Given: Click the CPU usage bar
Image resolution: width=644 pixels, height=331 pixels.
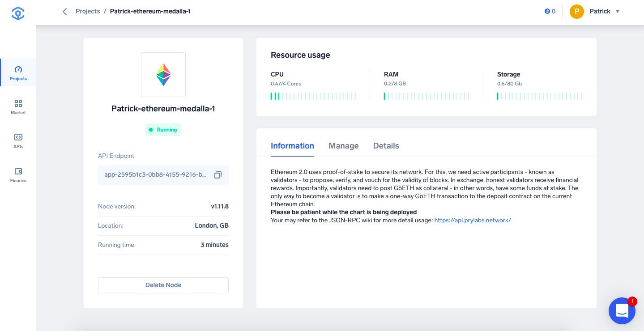Looking at the screenshot, I should pos(313,96).
